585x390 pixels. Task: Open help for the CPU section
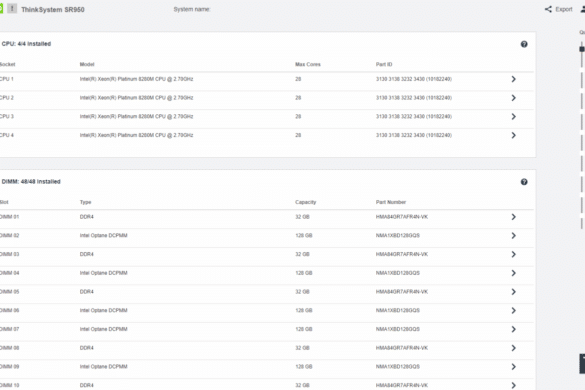point(524,44)
